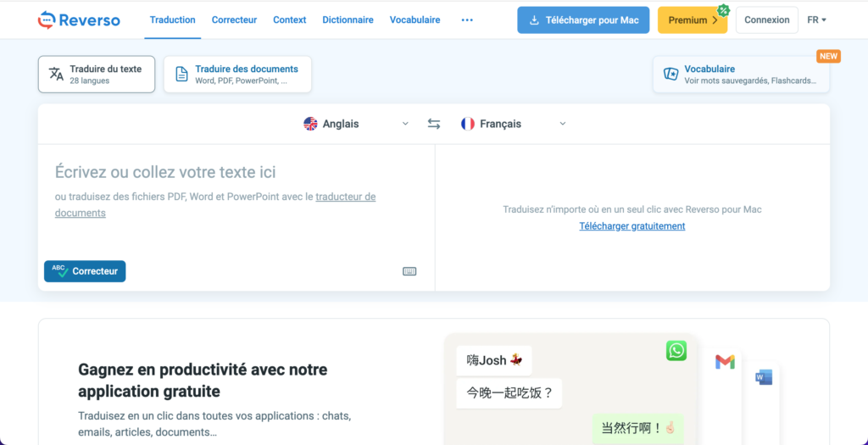Click the Télécharger pour Mac button
The width and height of the screenshot is (868, 445).
[x=583, y=20]
